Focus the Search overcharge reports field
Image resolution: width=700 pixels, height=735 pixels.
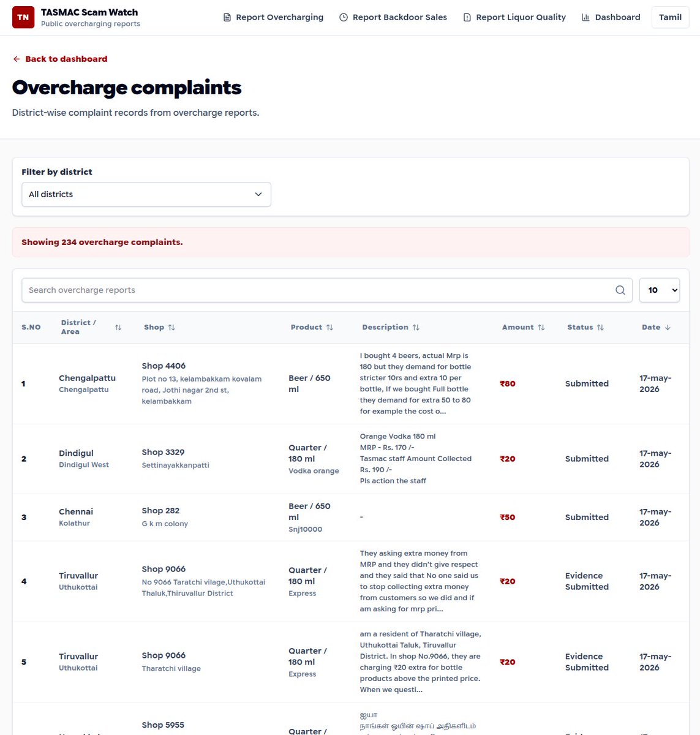point(328,290)
